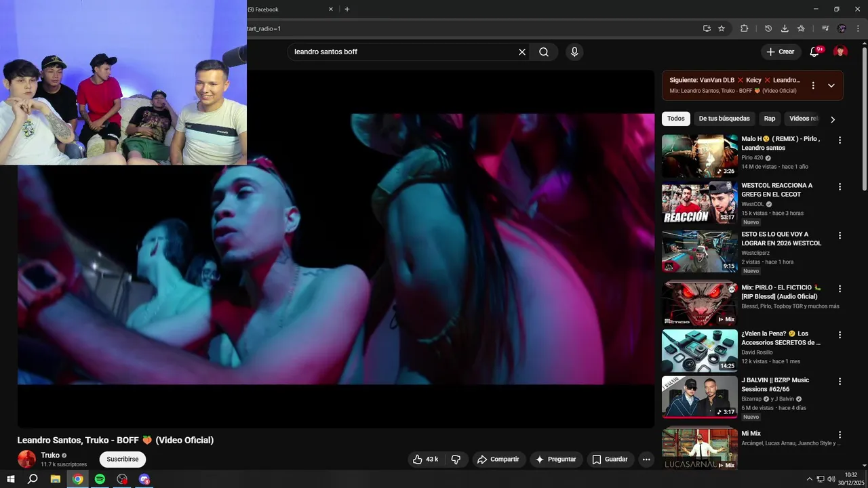Screen dimensions: 868x488
Task: Show more filter chips with right arrow
Action: 833,119
